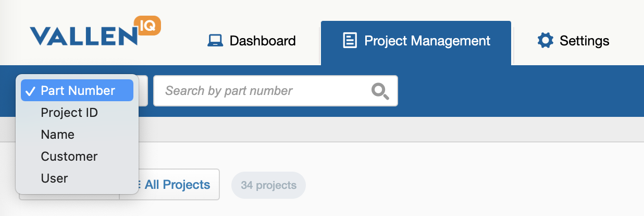The width and height of the screenshot is (644, 216).
Task: Open the Project Management tab
Action: click(x=427, y=41)
